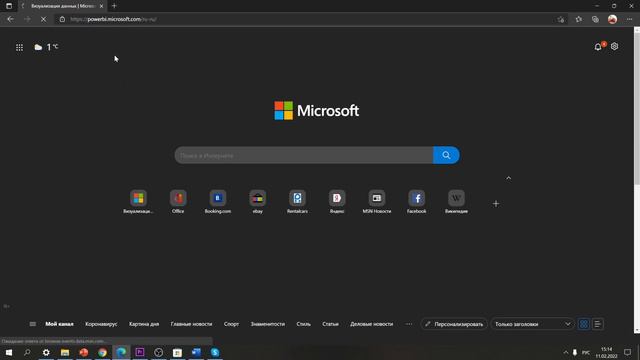This screenshot has height=360, width=640.
Task: Open the tab actions menu icon
Action: tap(9, 6)
